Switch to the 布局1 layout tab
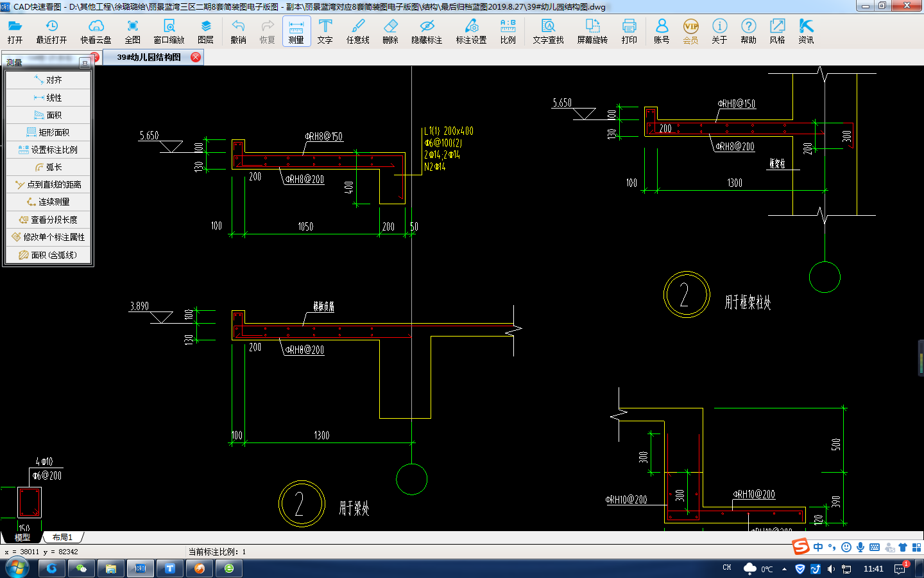924x578 pixels. 63,538
